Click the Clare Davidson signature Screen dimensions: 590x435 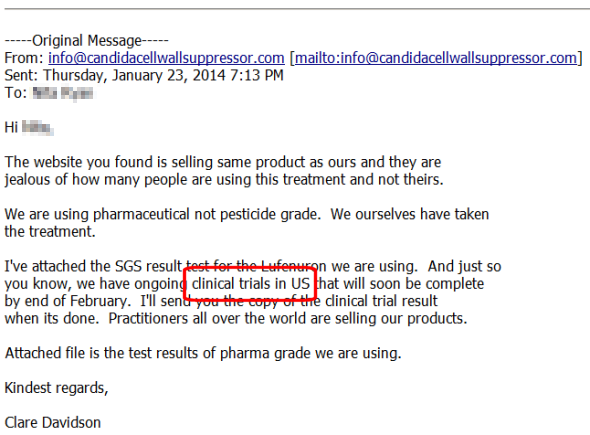click(53, 423)
